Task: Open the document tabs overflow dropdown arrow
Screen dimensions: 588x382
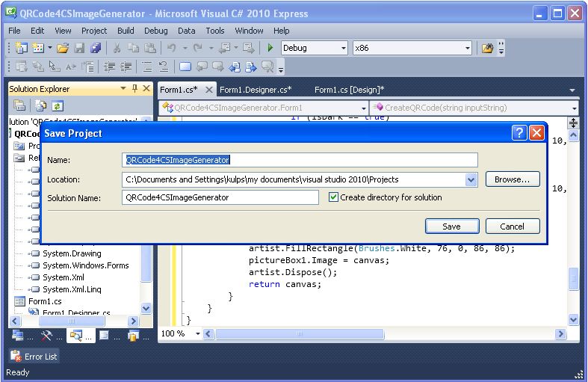Action: 572,90
